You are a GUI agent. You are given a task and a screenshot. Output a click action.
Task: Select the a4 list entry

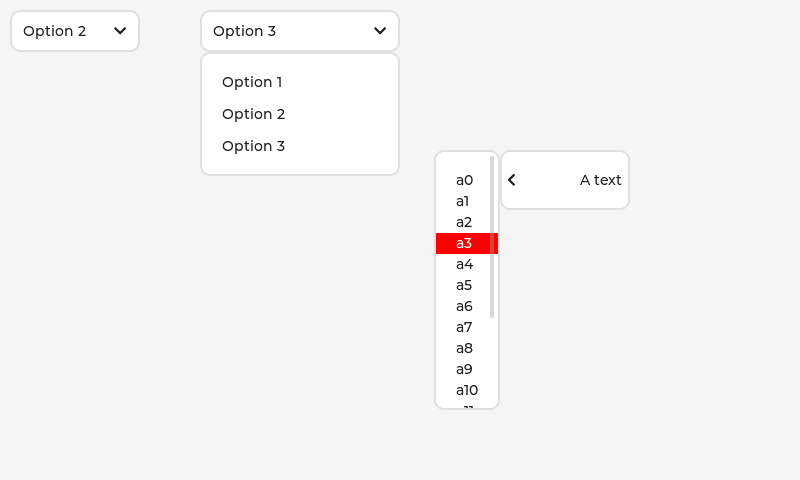pyautogui.click(x=464, y=264)
